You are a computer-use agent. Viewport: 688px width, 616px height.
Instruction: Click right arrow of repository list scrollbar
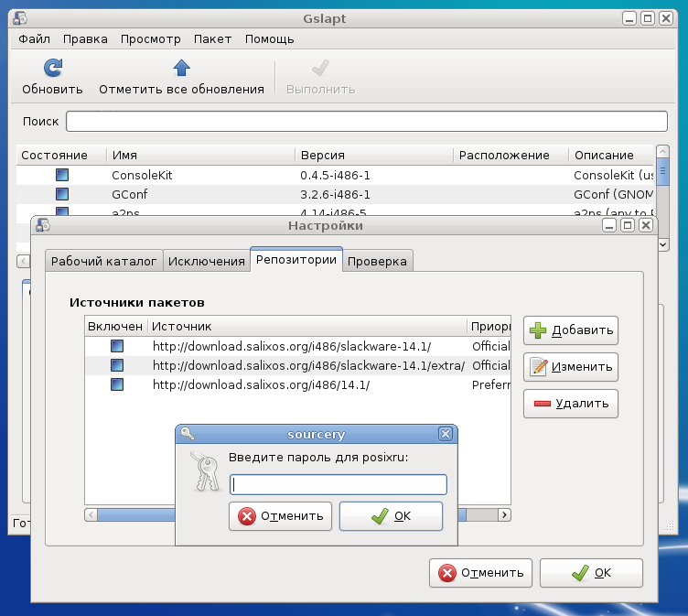(505, 514)
